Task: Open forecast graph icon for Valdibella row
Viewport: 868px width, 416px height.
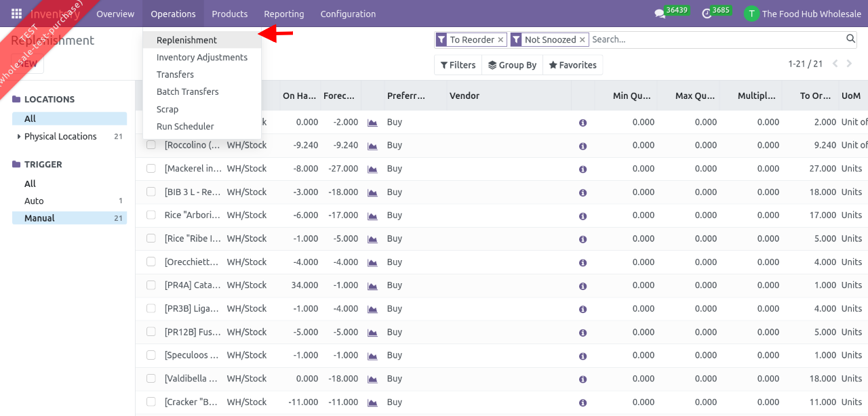Action: [x=372, y=379]
